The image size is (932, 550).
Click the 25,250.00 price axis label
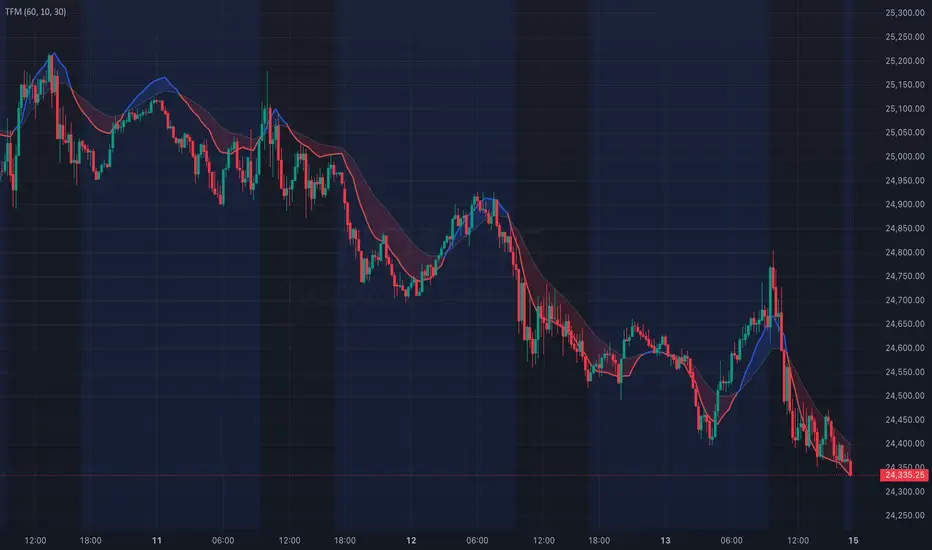tap(905, 37)
